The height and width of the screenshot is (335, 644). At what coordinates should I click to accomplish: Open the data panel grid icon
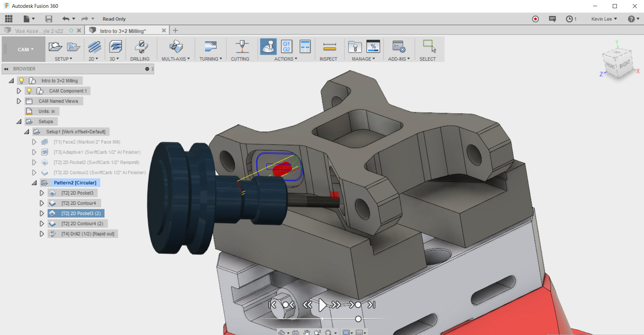pyautogui.click(x=8, y=19)
